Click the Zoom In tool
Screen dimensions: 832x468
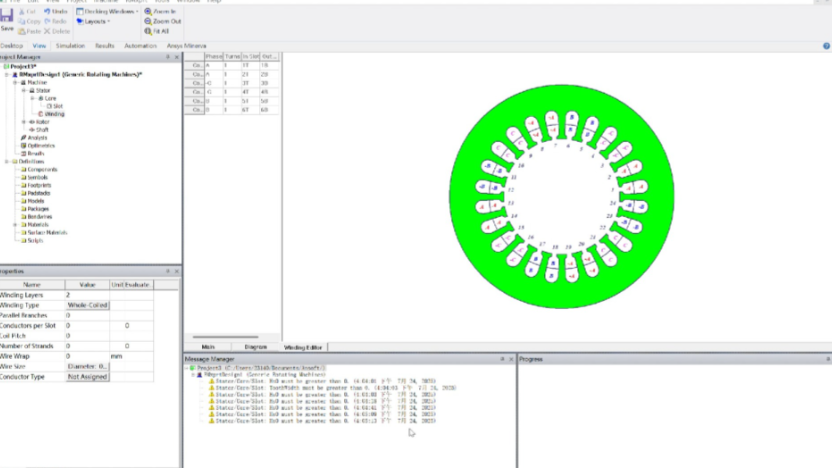(162, 11)
